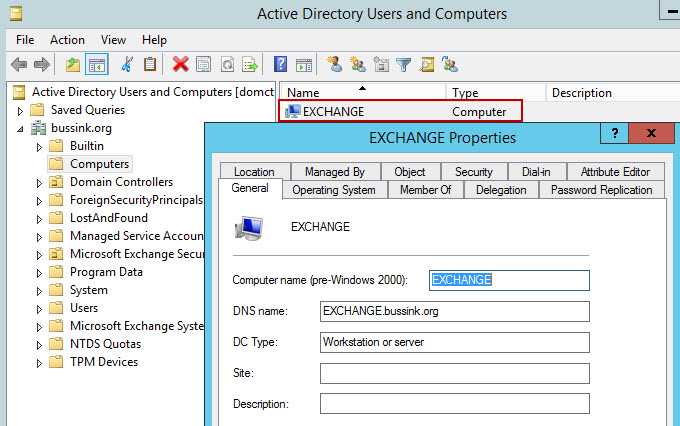This screenshot has height=426, width=680.
Task: Open the View menu
Action: (x=113, y=40)
